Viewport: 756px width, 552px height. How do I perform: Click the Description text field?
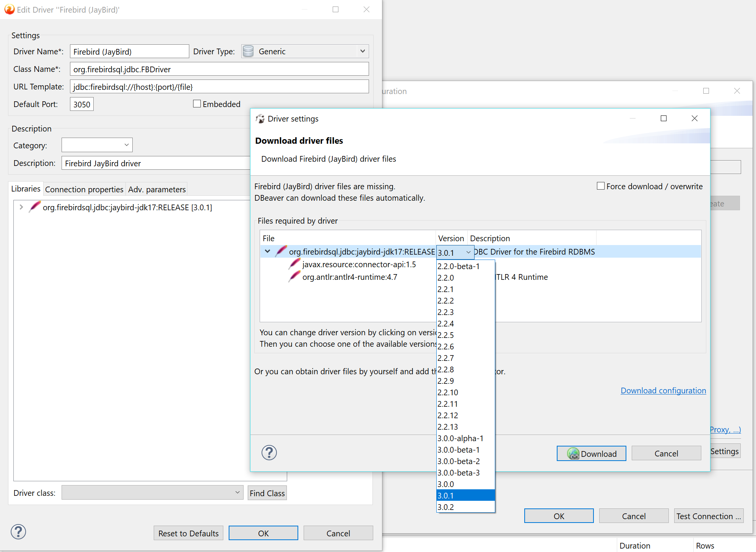click(157, 163)
